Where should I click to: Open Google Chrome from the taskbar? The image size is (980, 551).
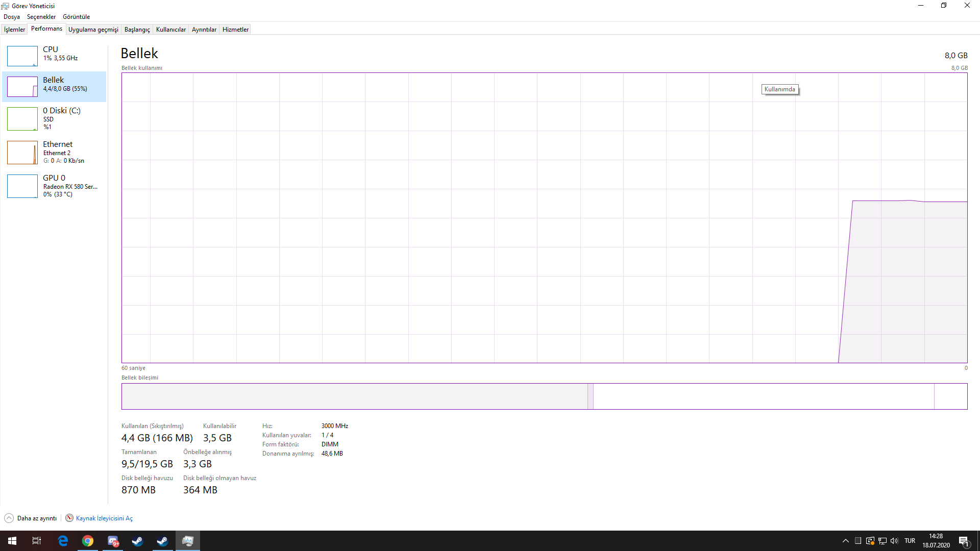pos(88,541)
